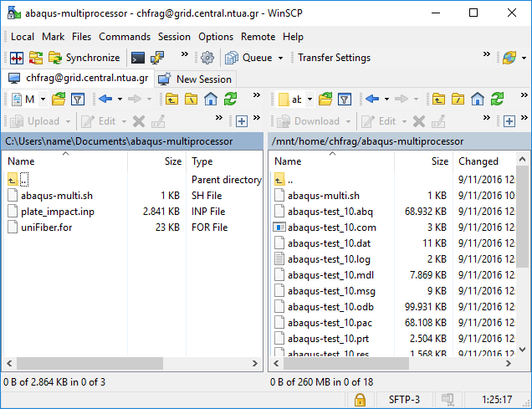The width and height of the screenshot is (532, 409).
Task: Open the Help menu
Action: tap(293, 37)
